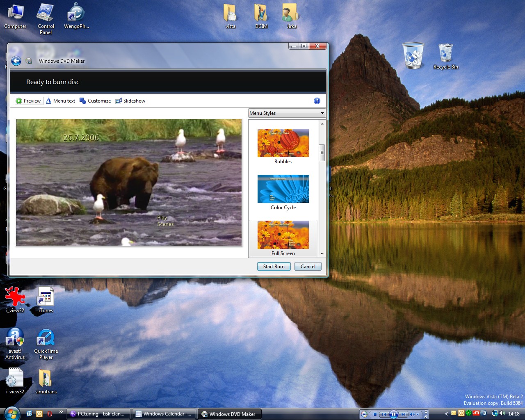Click the ATI tray icon
Viewport: 525px width, 420px height.
point(476,413)
